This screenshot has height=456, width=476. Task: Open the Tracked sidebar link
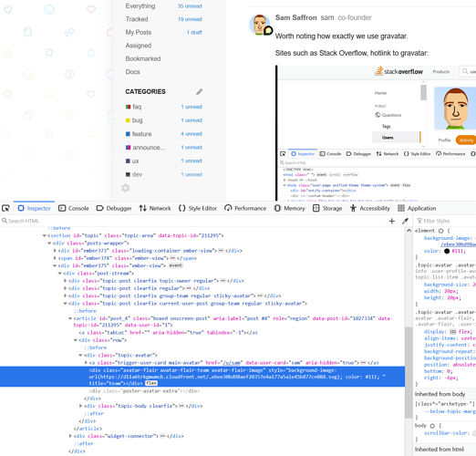137,19
